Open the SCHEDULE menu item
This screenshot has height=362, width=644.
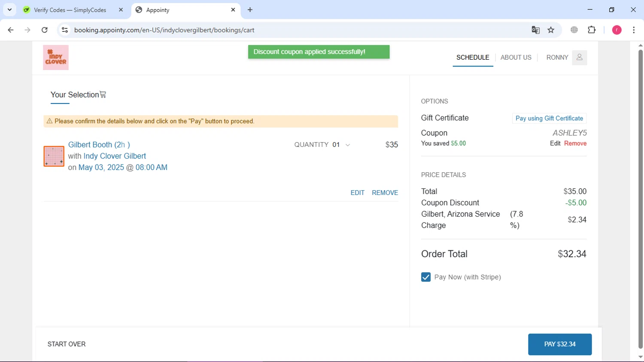[x=473, y=58]
